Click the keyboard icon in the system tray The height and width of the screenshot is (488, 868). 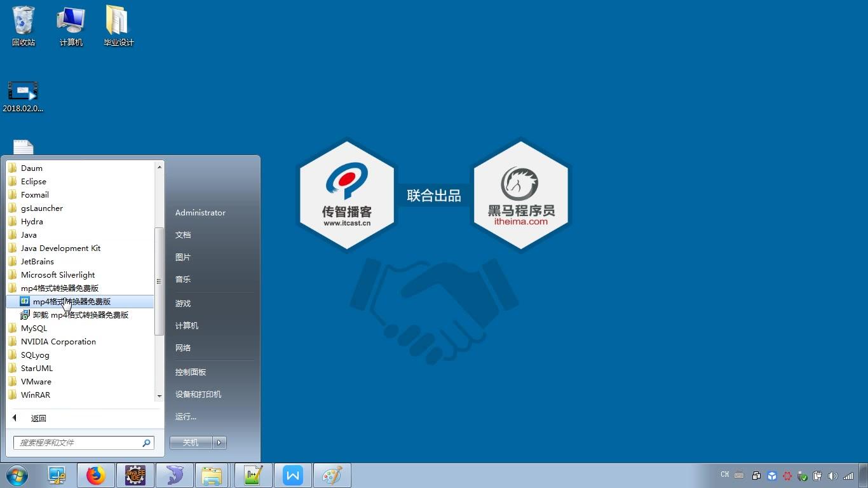click(x=739, y=475)
